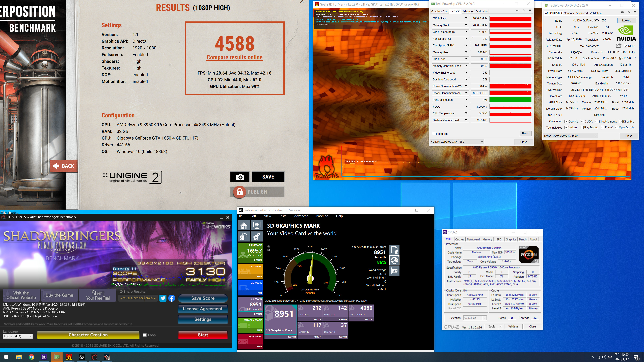The width and height of the screenshot is (644, 362).
Task: Click the red Start button in FFXIV benchmark
Action: point(203,335)
